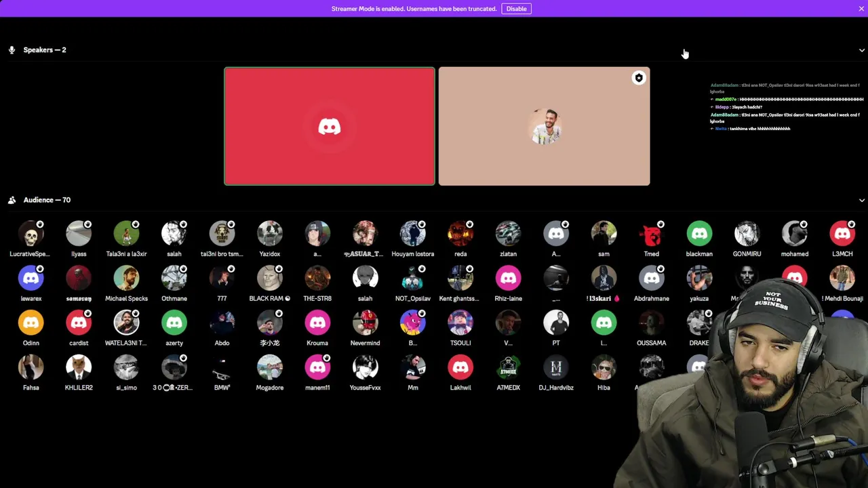Open LucrativeSpe... skull avatar
The height and width of the screenshot is (488, 868).
click(x=31, y=234)
